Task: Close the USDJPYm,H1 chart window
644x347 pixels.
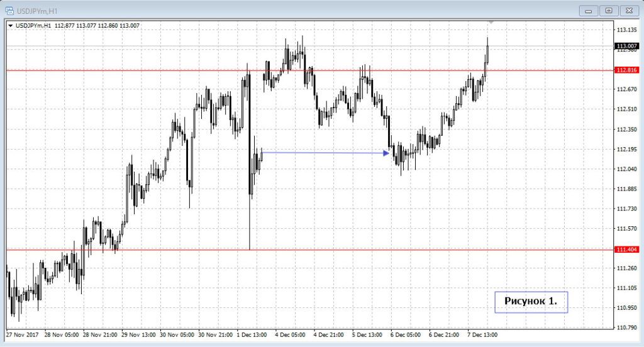Action: (x=628, y=10)
